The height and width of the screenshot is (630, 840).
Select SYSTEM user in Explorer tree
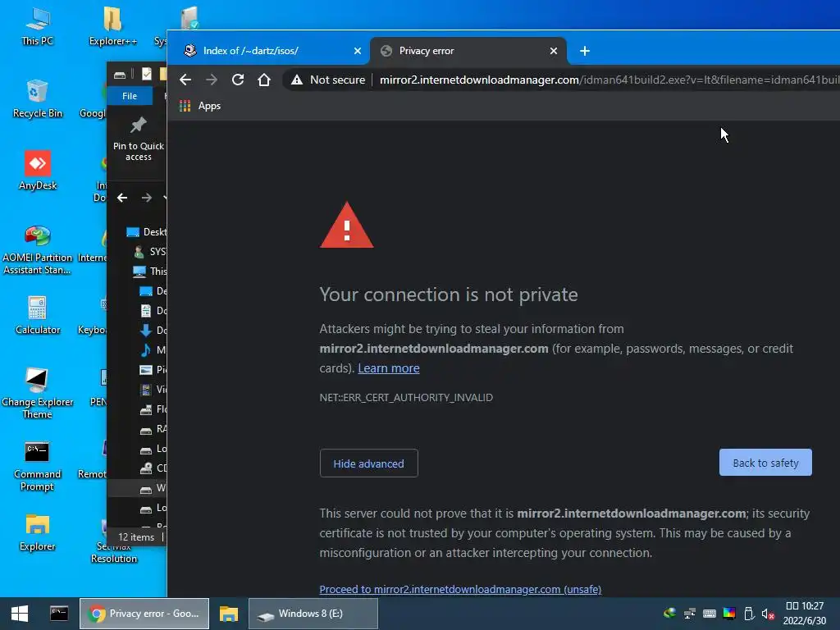(150, 252)
